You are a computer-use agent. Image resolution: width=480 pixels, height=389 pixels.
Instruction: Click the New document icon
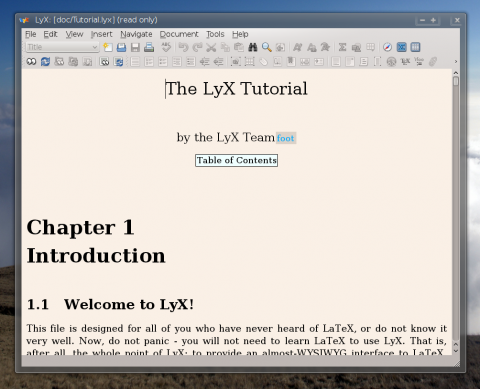click(x=107, y=47)
